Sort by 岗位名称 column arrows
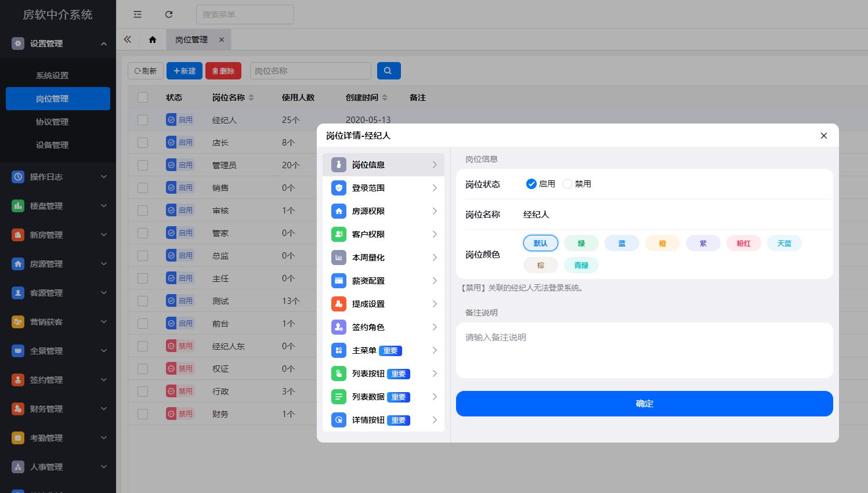 coord(251,97)
